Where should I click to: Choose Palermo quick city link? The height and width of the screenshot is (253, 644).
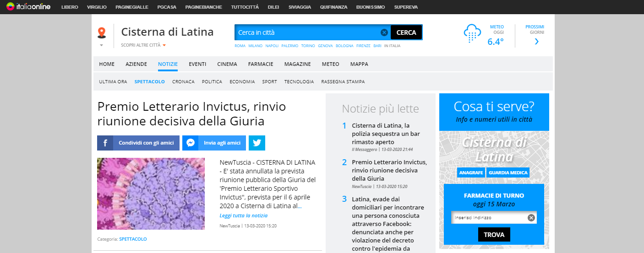click(x=290, y=46)
